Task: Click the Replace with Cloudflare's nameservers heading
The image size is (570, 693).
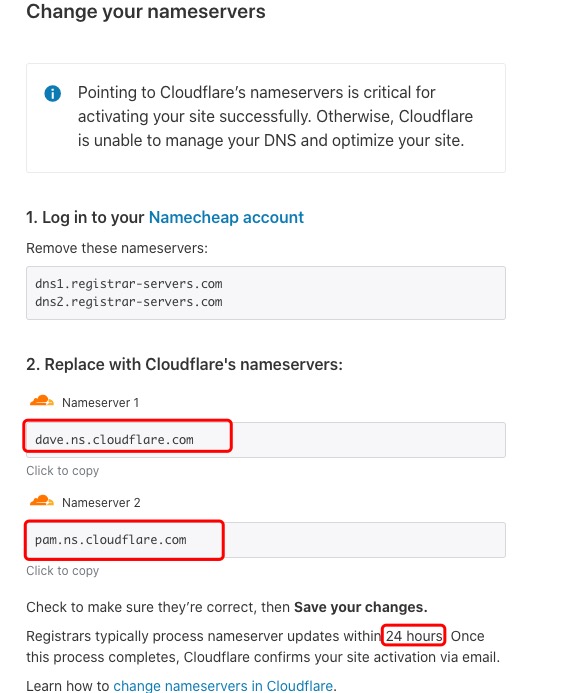Action: [184, 365]
